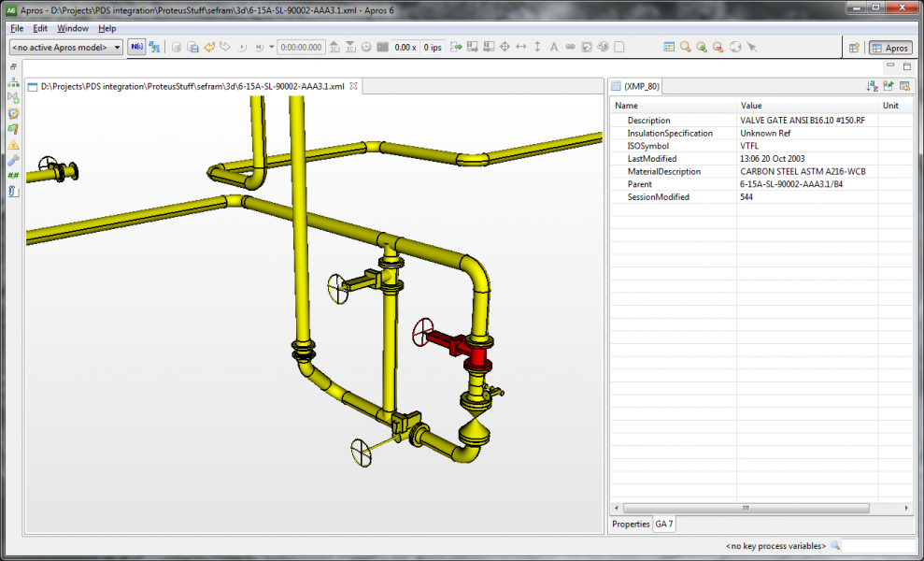
Task: Select the arrow pointer tool icon
Action: click(x=752, y=47)
